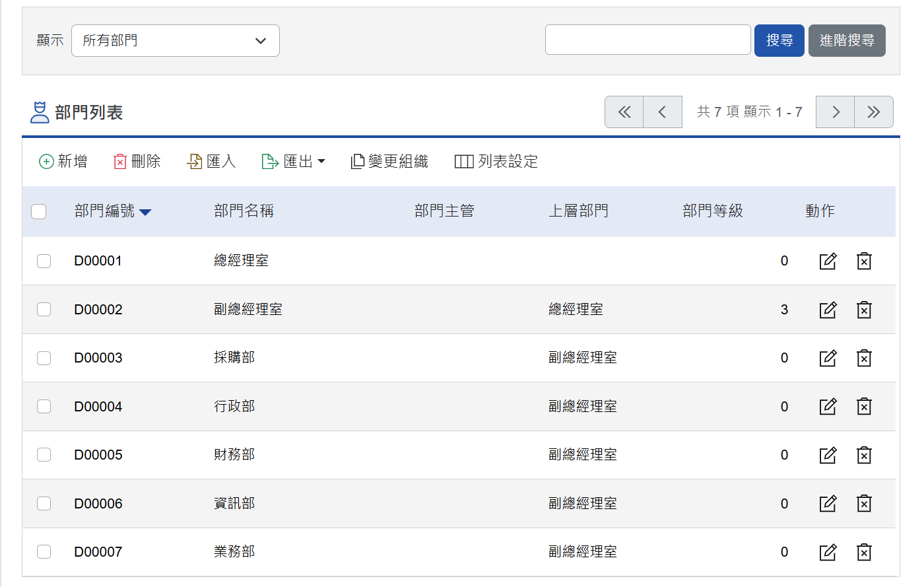Click the 上層部門 column header

pos(578,211)
